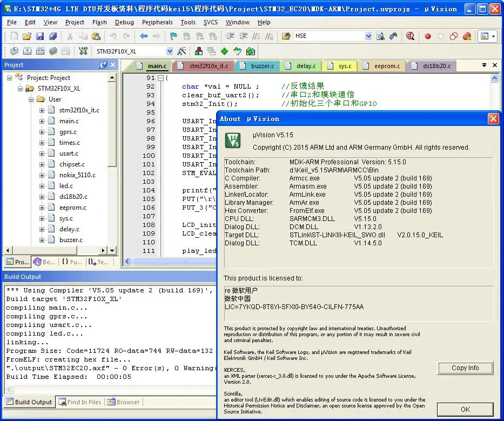Click the Project panel vertical scrollbar thumb
The width and height of the screenshot is (504, 421).
point(111,124)
